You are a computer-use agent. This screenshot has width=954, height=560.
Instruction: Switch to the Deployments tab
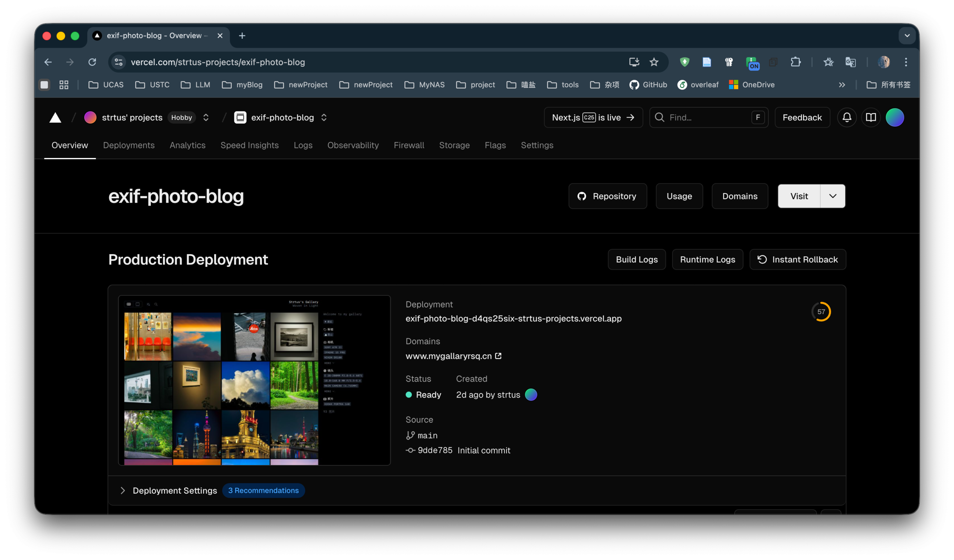[129, 145]
